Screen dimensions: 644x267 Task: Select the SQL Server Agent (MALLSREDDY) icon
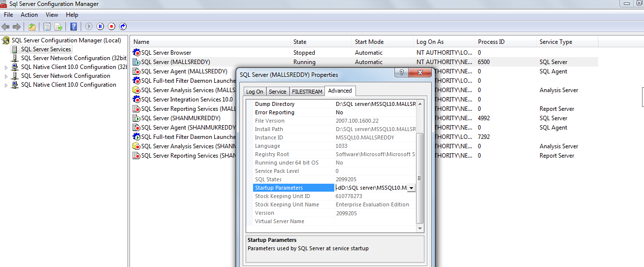pos(136,71)
